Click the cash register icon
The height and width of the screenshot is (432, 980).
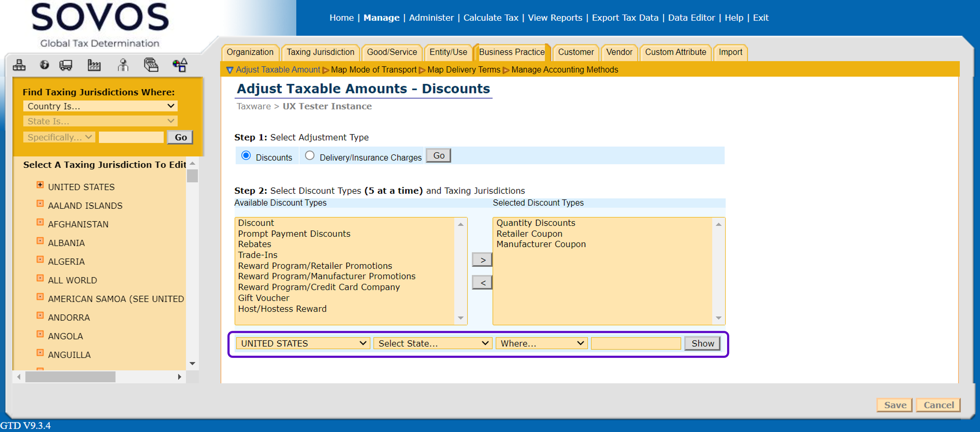click(x=151, y=65)
